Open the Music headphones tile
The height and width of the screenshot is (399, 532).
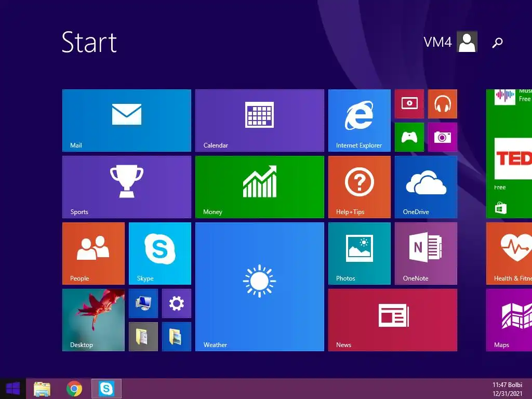pyautogui.click(x=443, y=104)
